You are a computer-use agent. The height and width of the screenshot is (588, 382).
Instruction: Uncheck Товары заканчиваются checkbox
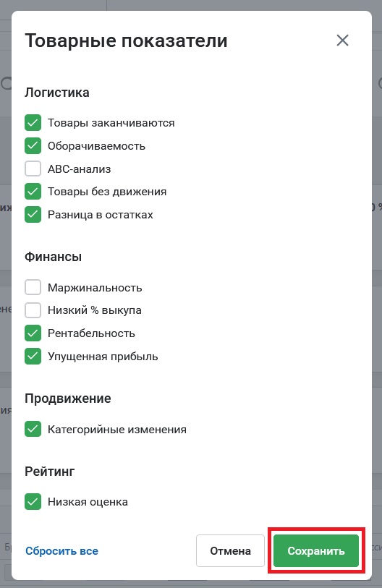pyautogui.click(x=33, y=123)
